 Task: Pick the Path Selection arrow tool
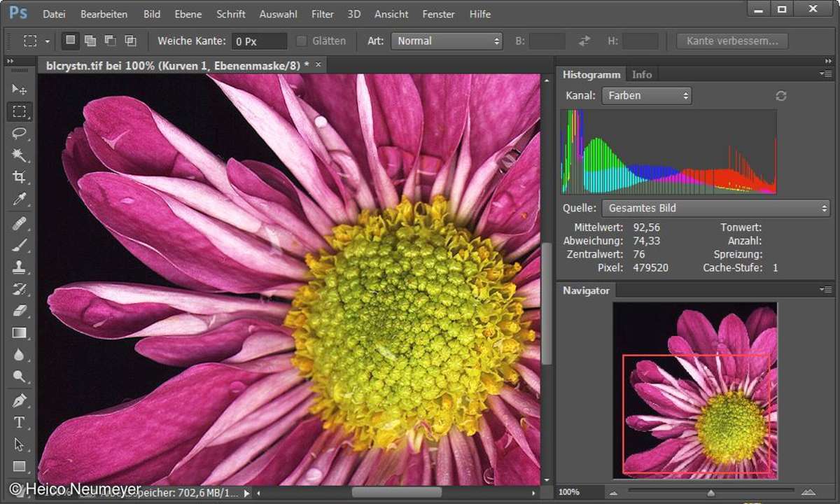(x=20, y=444)
